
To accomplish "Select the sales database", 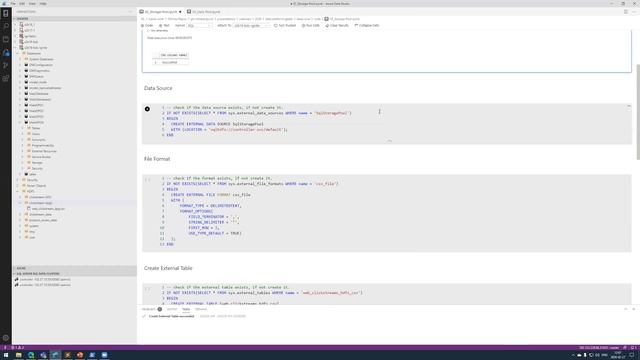I will click(33, 174).
